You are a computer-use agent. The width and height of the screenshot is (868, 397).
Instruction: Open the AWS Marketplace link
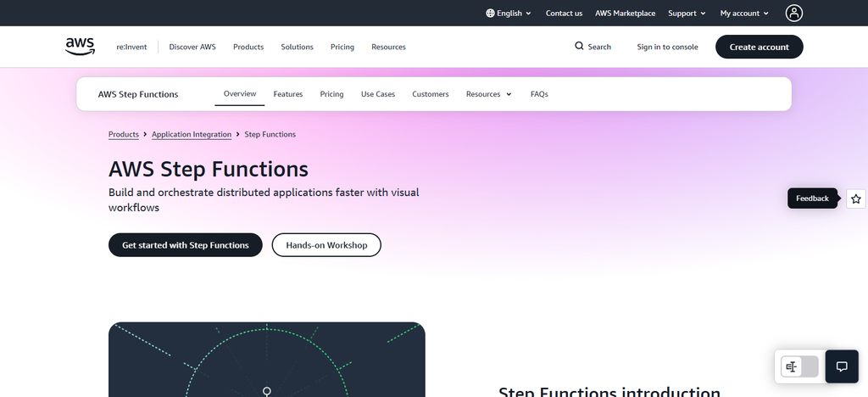tap(625, 14)
